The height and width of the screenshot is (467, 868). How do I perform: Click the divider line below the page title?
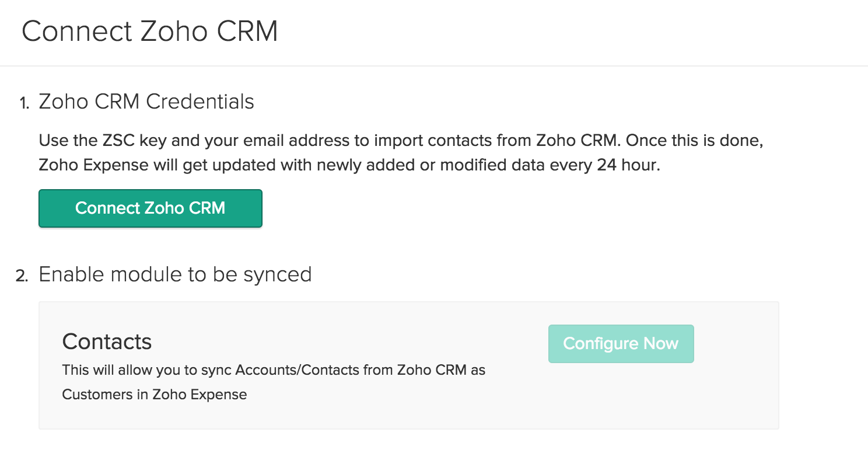(x=434, y=66)
